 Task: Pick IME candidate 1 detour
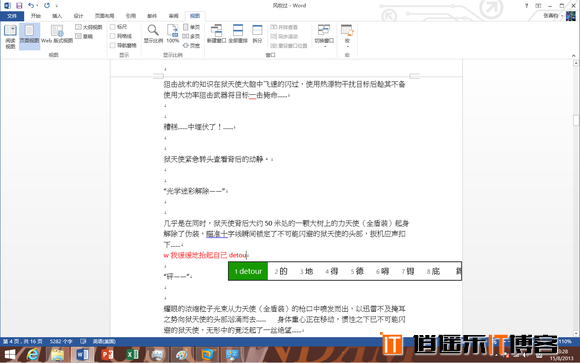point(248,271)
